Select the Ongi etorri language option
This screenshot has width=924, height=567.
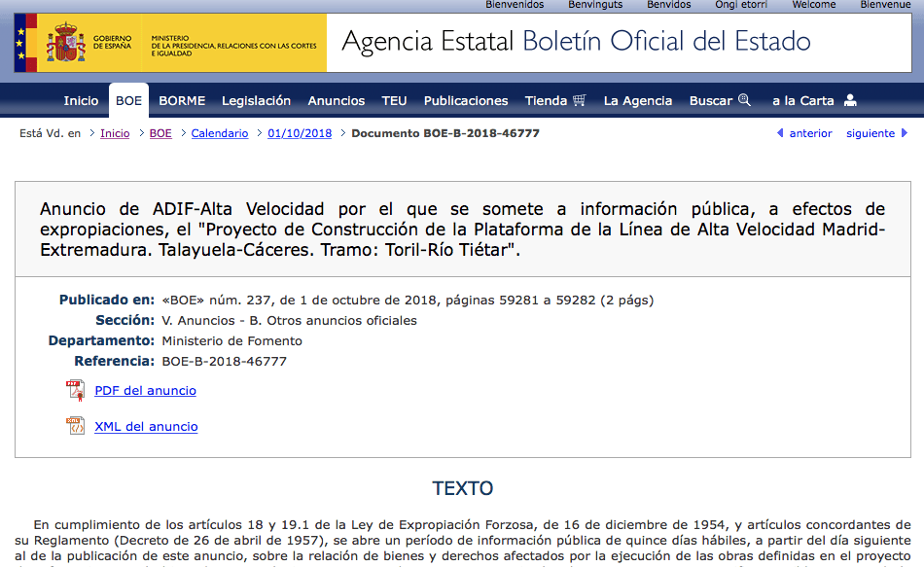[x=741, y=5]
